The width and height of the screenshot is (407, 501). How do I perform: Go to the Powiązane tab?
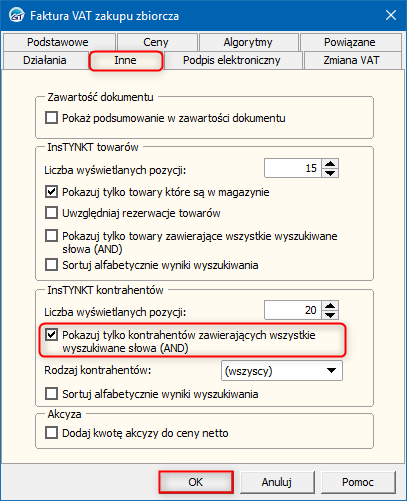point(350,42)
